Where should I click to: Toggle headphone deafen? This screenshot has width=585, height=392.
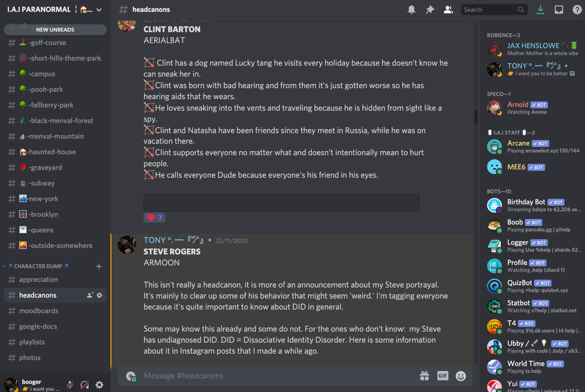(85, 385)
